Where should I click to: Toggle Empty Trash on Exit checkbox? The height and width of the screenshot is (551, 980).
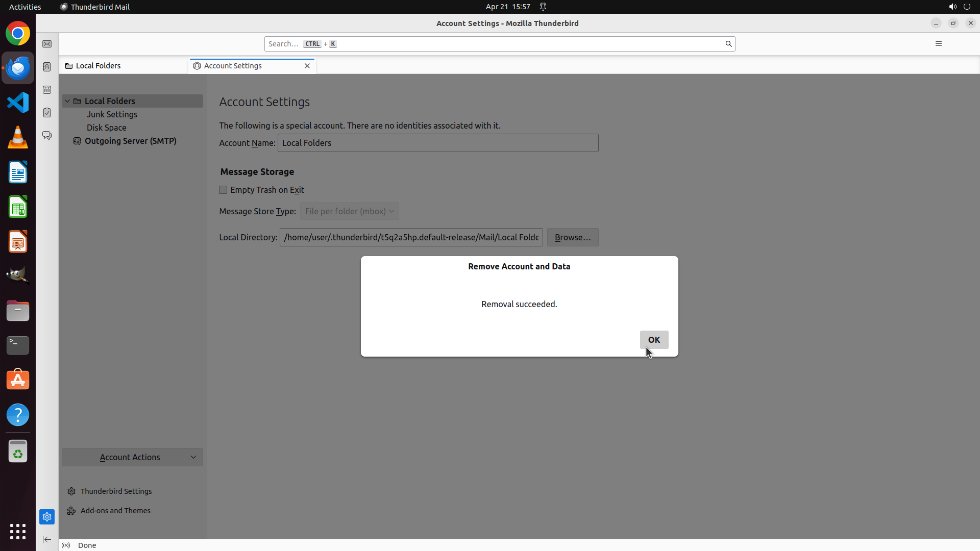[223, 190]
